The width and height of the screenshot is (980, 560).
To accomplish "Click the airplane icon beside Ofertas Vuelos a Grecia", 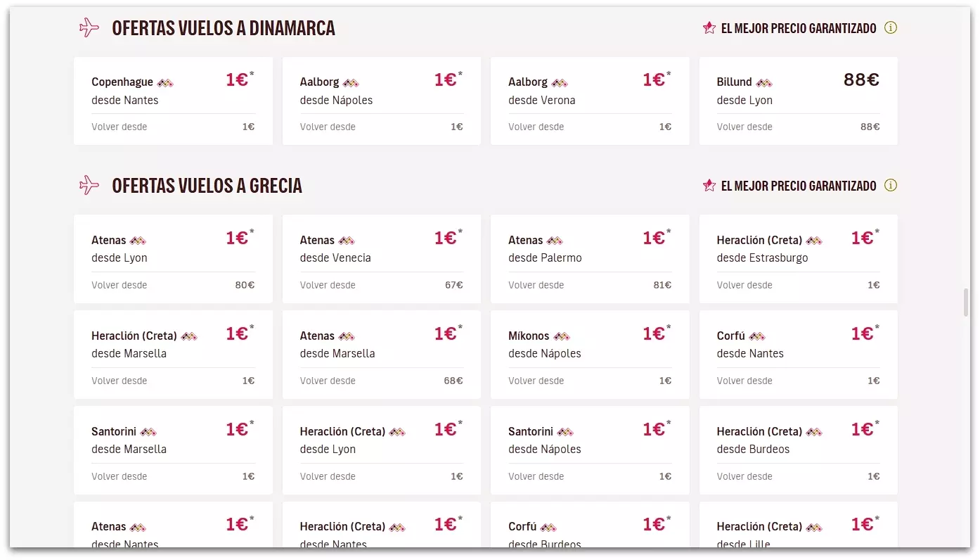I will 89,186.
